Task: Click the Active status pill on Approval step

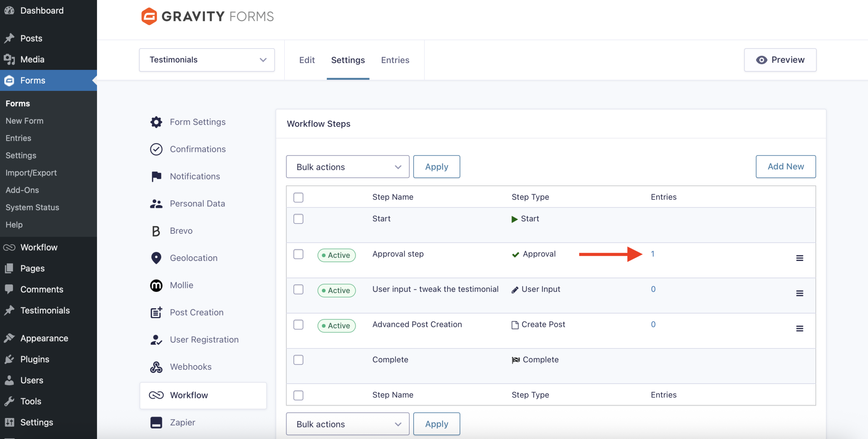Action: [336, 255]
